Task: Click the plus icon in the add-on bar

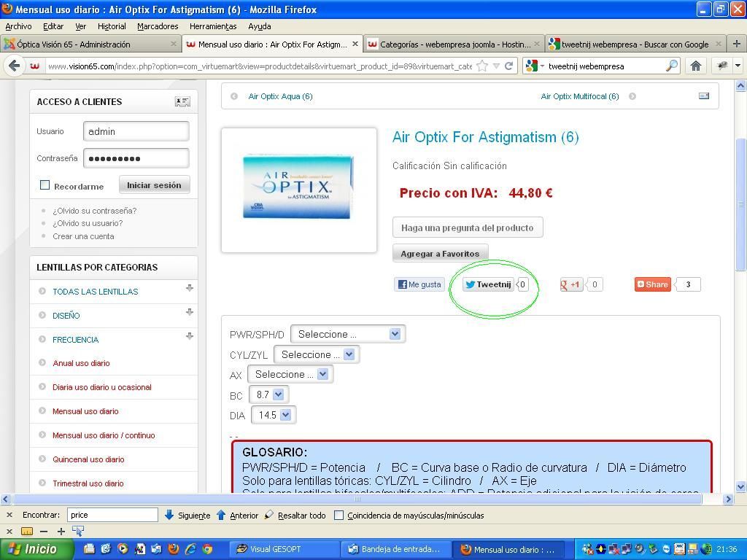Action: point(61,531)
